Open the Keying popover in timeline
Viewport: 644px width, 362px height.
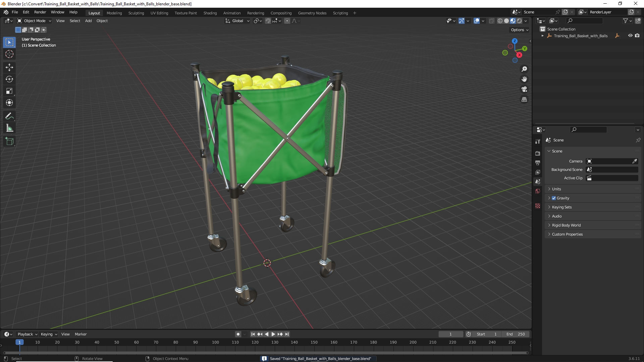click(49, 334)
